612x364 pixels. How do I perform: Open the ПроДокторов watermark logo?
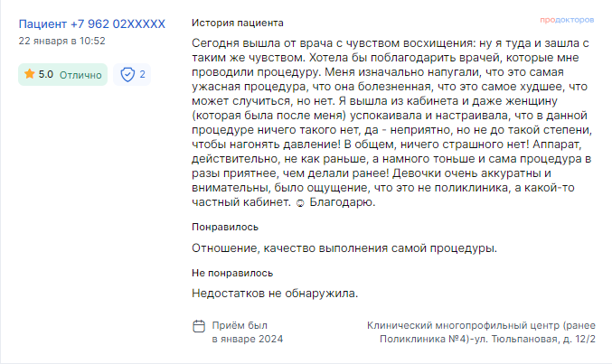point(567,20)
